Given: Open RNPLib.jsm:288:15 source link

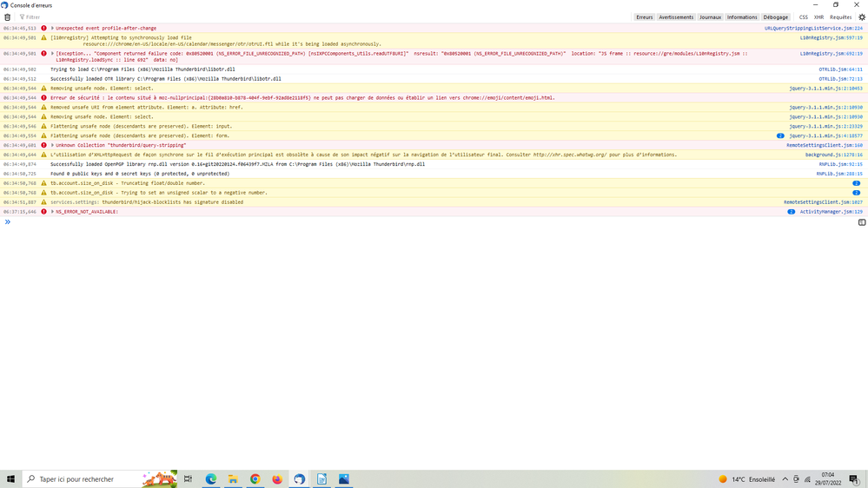Looking at the screenshot, I should click(x=839, y=174).
